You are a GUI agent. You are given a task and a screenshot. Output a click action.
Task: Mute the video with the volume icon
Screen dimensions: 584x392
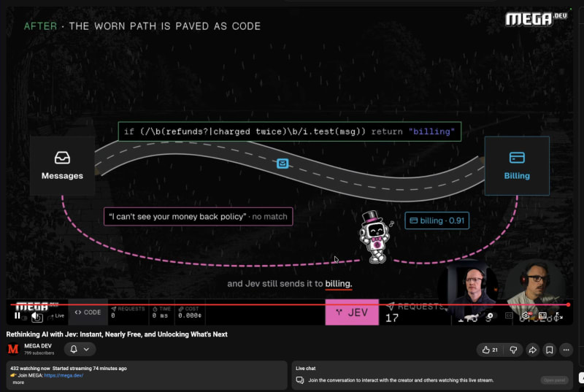(x=36, y=316)
